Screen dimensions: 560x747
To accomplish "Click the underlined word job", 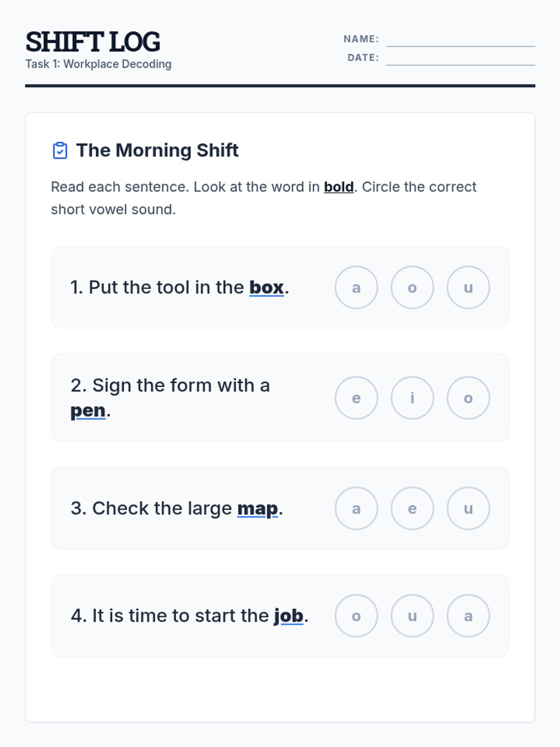I will pyautogui.click(x=288, y=616).
